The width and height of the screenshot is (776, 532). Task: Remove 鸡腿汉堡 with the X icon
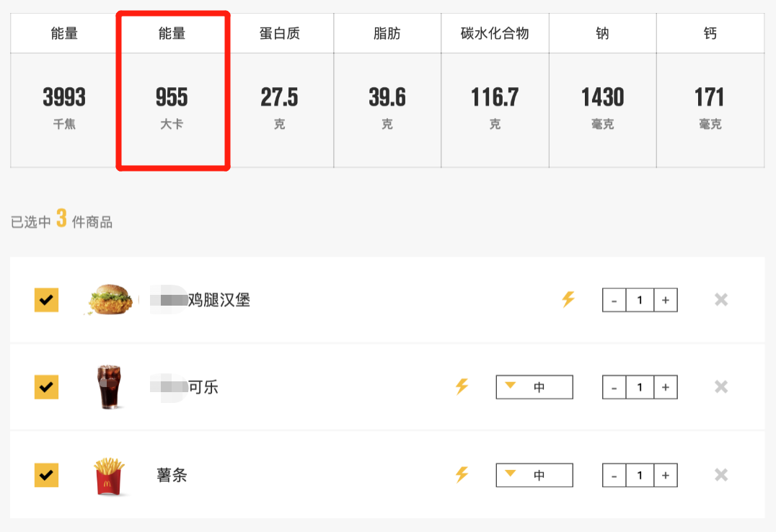point(721,299)
